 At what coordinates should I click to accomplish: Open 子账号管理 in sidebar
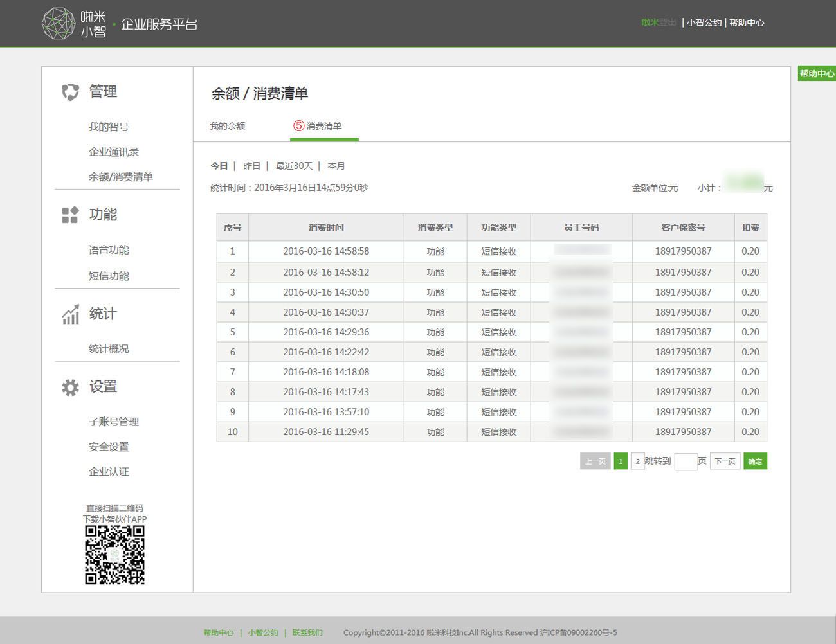[x=114, y=422]
